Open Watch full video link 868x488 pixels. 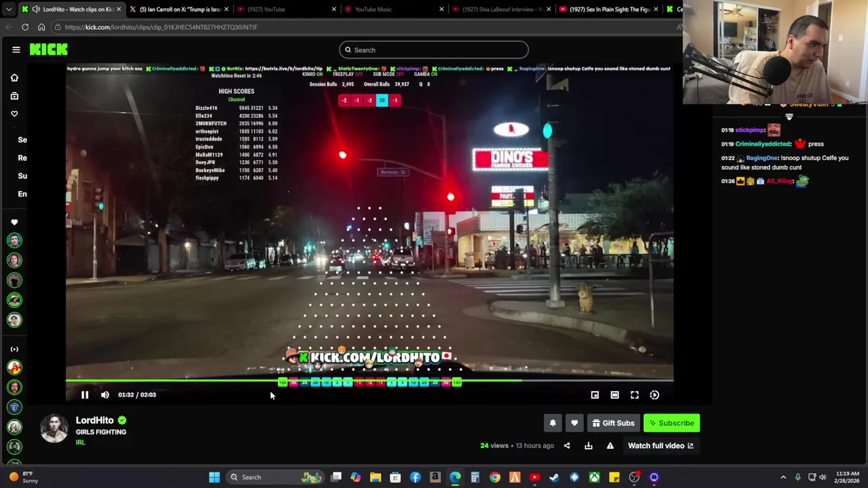(660, 445)
